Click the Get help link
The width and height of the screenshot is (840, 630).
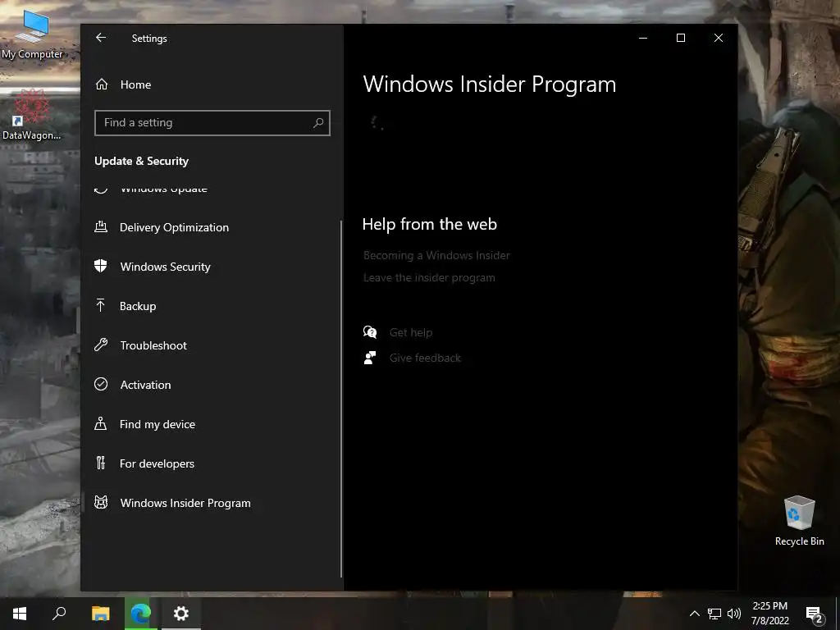click(411, 332)
